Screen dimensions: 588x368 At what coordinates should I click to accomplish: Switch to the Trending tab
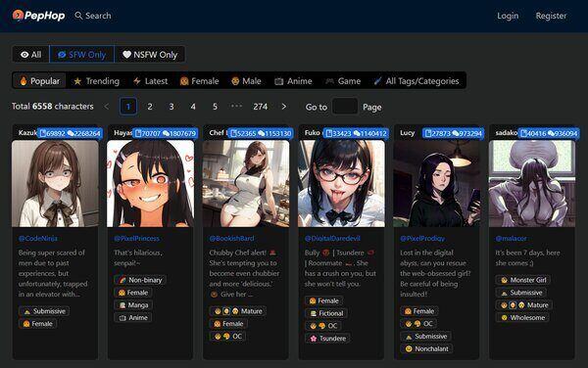96,81
